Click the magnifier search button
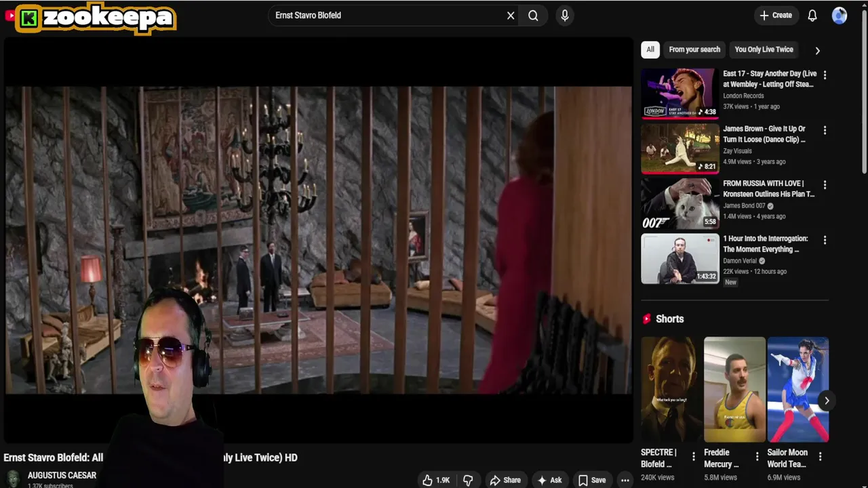The width and height of the screenshot is (868, 488). (533, 16)
